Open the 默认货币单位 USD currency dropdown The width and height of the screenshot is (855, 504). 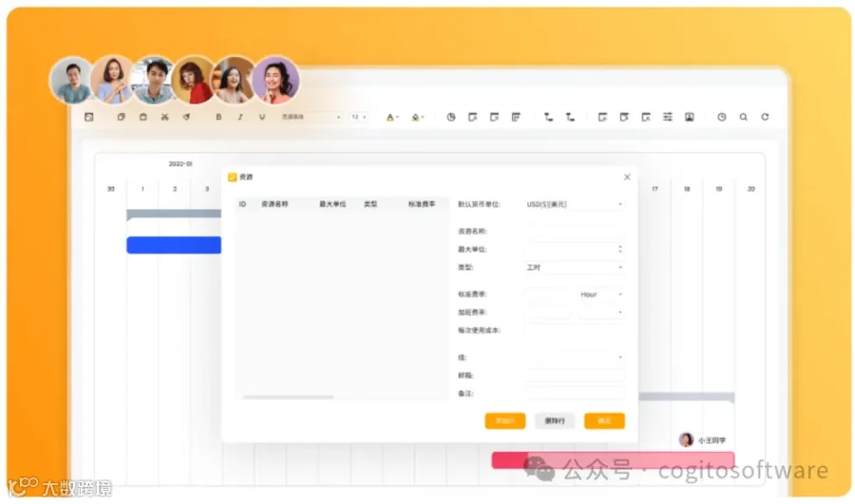coord(574,204)
